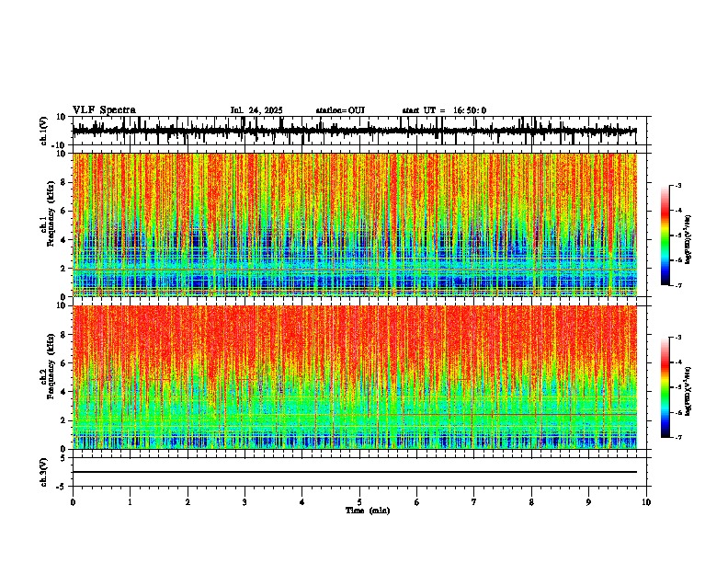Image resolution: width=728 pixels, height=563 pixels.
Task: Click the -4 label on ch.2 colorbar
Action: (x=678, y=362)
